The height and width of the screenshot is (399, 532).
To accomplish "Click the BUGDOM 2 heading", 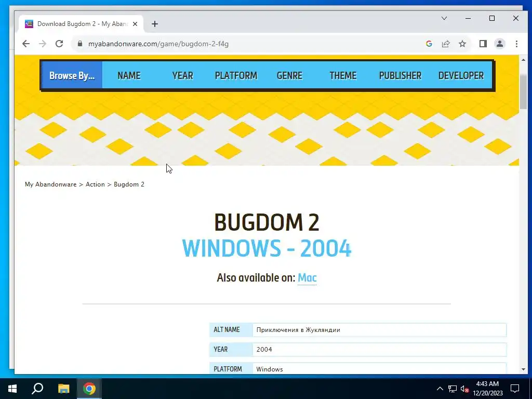I will (x=267, y=222).
